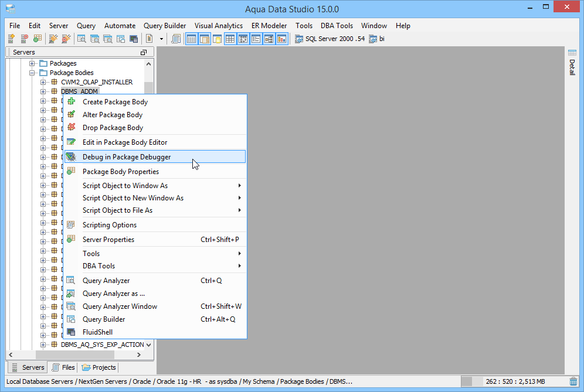
Task: Click the Register Server toolbar icon
Action: click(x=11, y=39)
